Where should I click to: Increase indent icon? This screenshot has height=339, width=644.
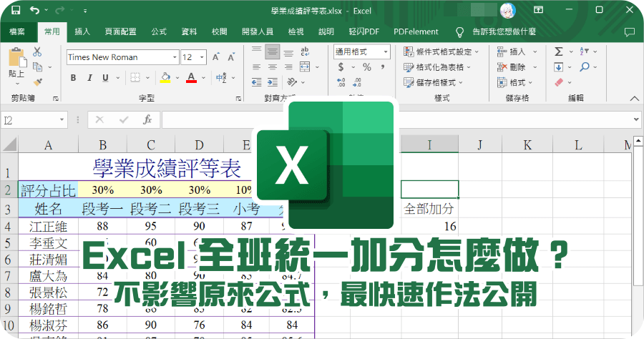[x=273, y=82]
